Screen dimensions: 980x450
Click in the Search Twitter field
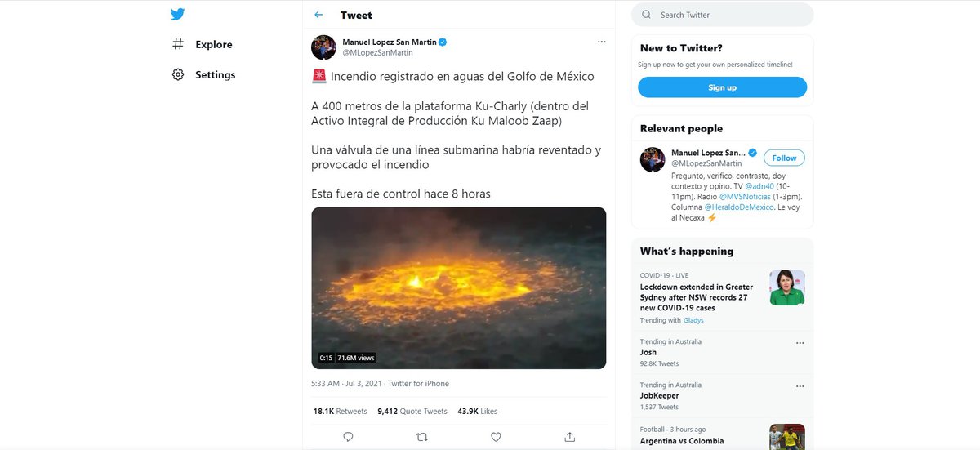731,15
